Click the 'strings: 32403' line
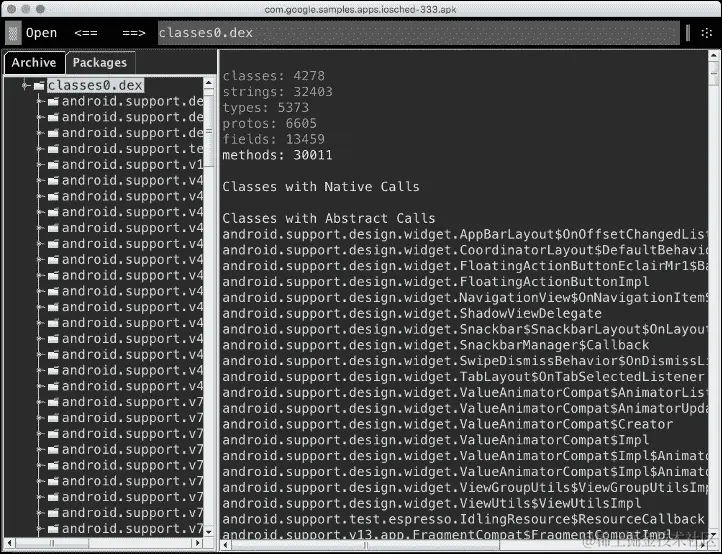Image resolution: width=722 pixels, height=554 pixels. coord(277,92)
